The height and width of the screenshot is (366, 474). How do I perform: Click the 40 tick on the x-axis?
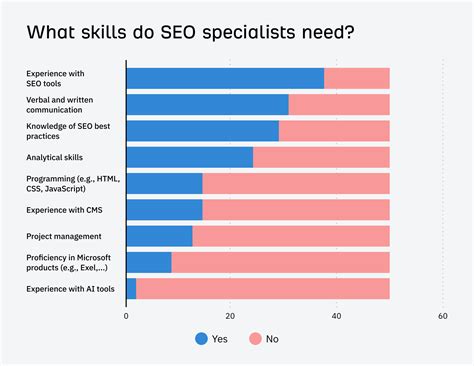pos(336,316)
